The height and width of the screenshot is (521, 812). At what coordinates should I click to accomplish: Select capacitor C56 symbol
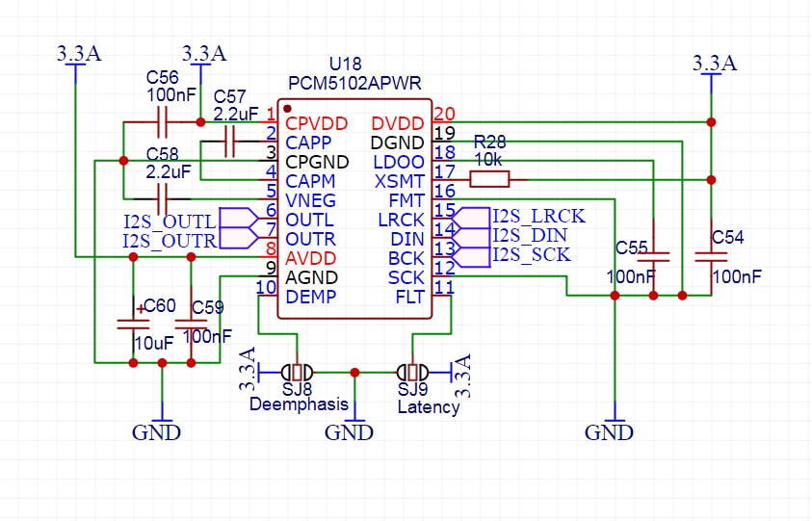[162, 122]
